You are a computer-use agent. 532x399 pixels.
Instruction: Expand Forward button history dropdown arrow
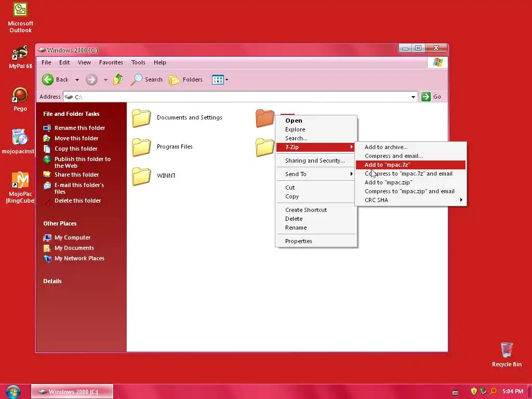click(x=105, y=79)
